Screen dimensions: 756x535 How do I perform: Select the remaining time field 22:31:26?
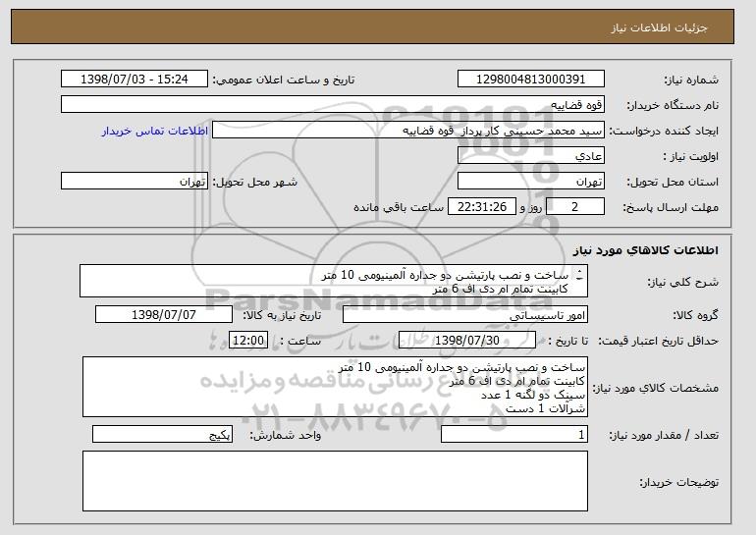(482, 207)
